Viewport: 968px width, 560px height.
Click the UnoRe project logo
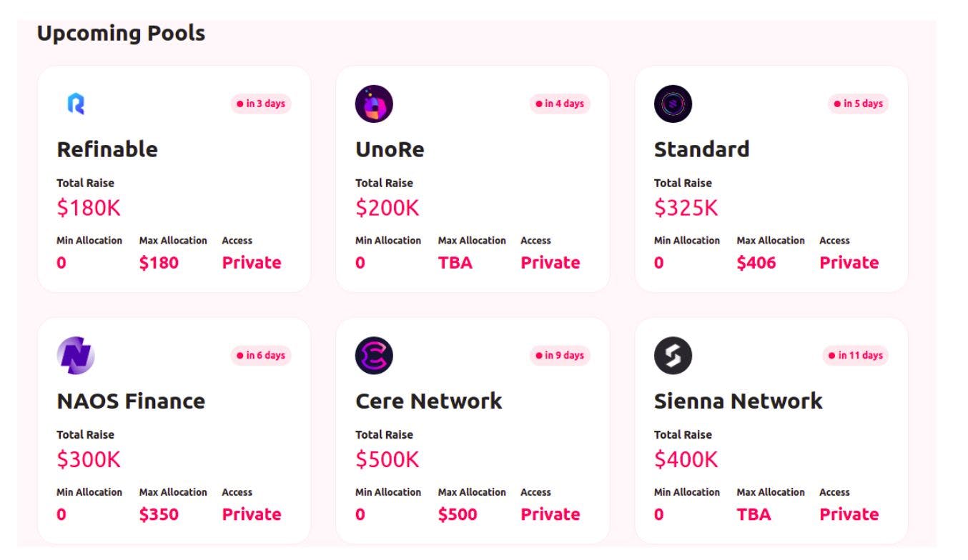click(375, 104)
